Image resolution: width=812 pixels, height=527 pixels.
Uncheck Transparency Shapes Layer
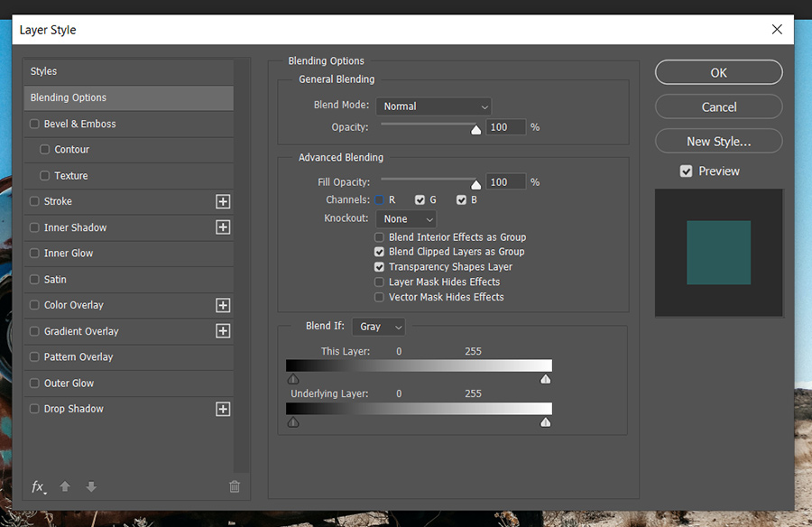tap(380, 267)
